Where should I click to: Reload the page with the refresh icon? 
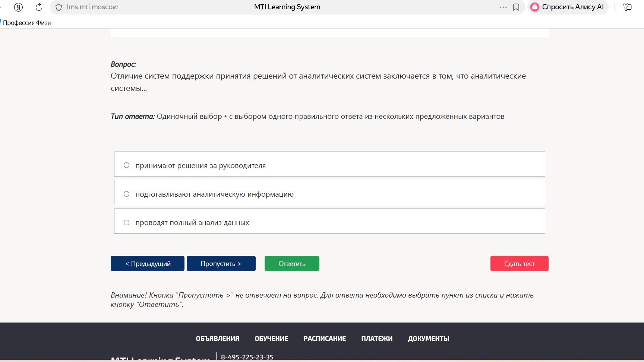click(39, 7)
